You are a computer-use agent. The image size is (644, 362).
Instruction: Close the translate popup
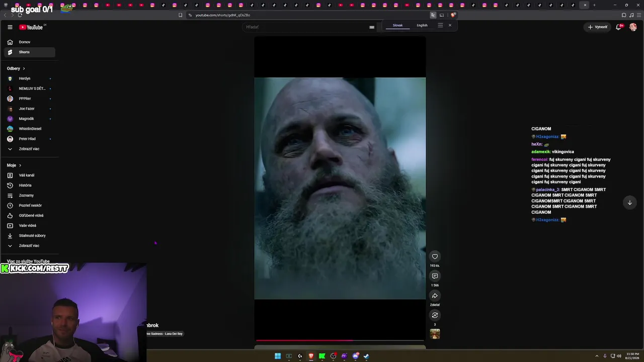[450, 25]
